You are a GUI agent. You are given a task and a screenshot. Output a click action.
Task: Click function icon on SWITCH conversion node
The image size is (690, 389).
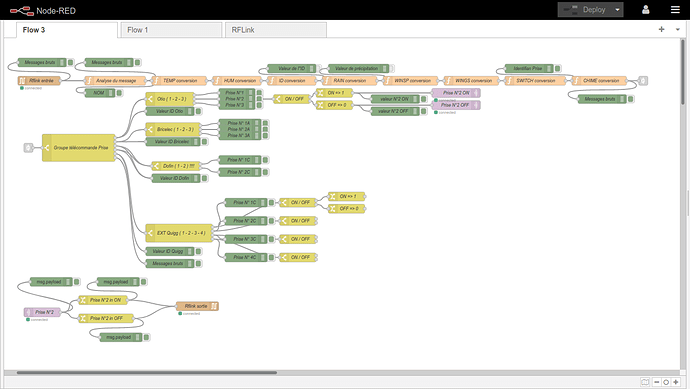pos(509,81)
